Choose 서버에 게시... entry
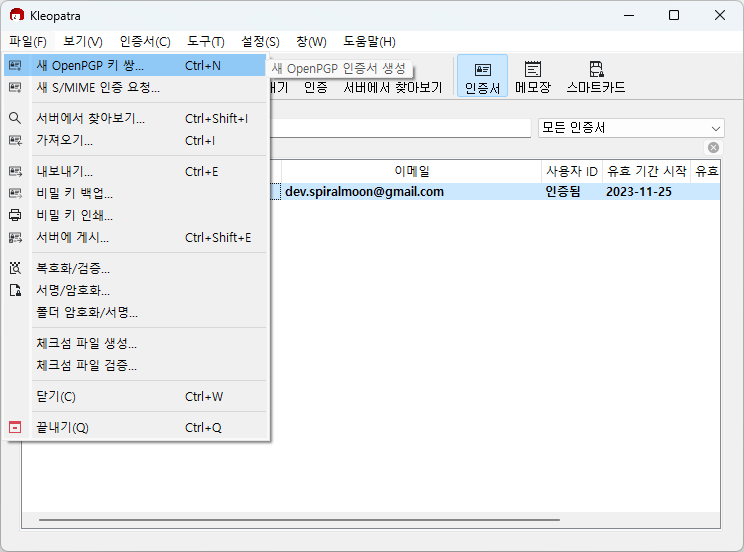 (x=135, y=237)
